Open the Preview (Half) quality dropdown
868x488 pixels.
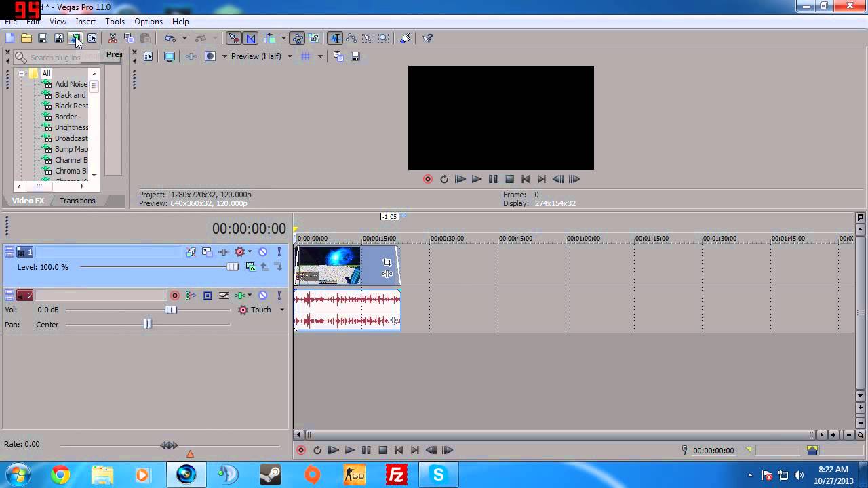click(x=290, y=56)
